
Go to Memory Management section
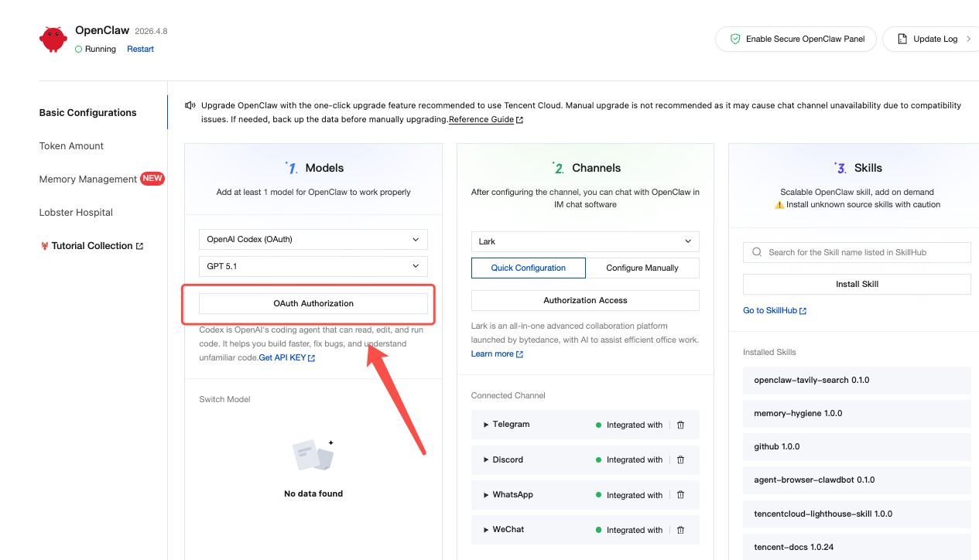87,179
